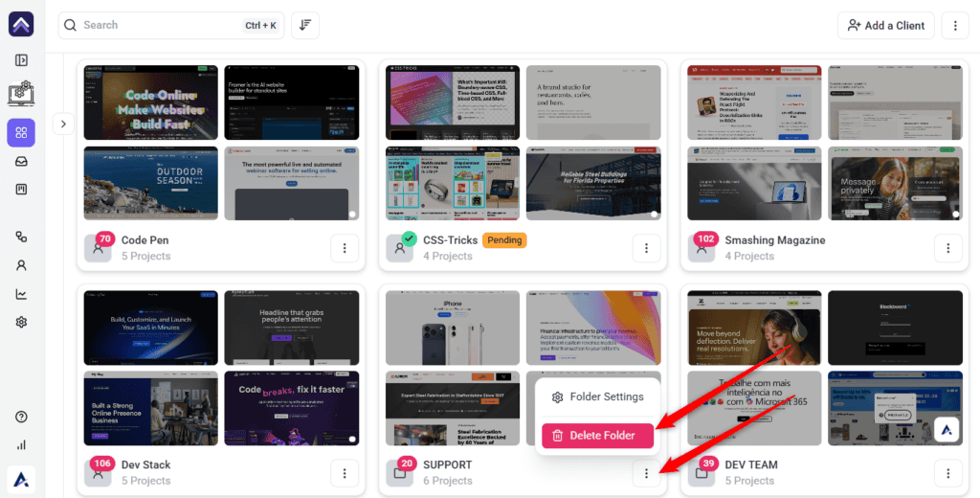
Task: Click the SUPPORT folder icon with 20 badge
Action: [x=400, y=472]
